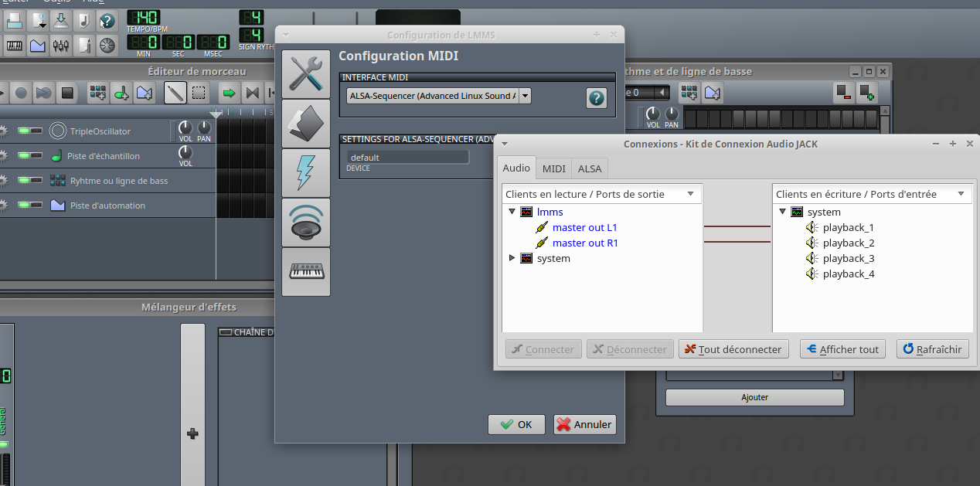Screen dimensions: 980x486
Task: Open the Piano Roll from main toolbar
Action: click(x=15, y=45)
